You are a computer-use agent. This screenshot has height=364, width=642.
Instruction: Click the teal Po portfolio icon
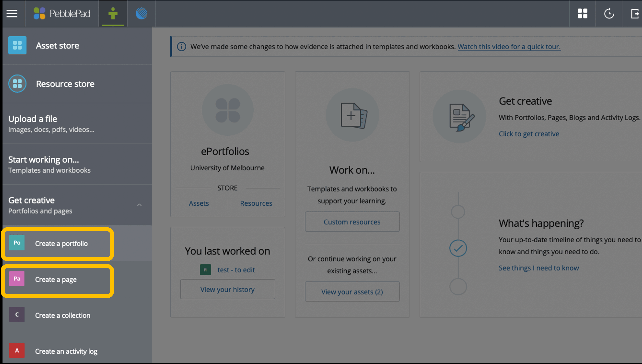click(x=17, y=243)
